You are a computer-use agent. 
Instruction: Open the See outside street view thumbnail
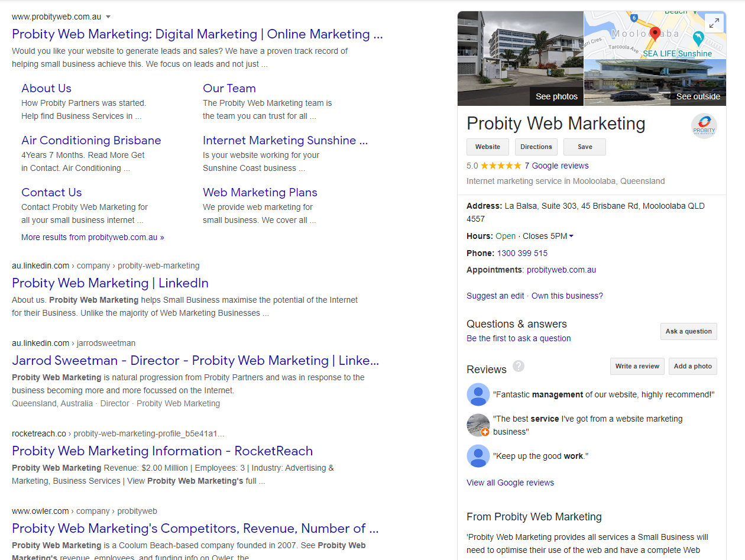point(655,82)
